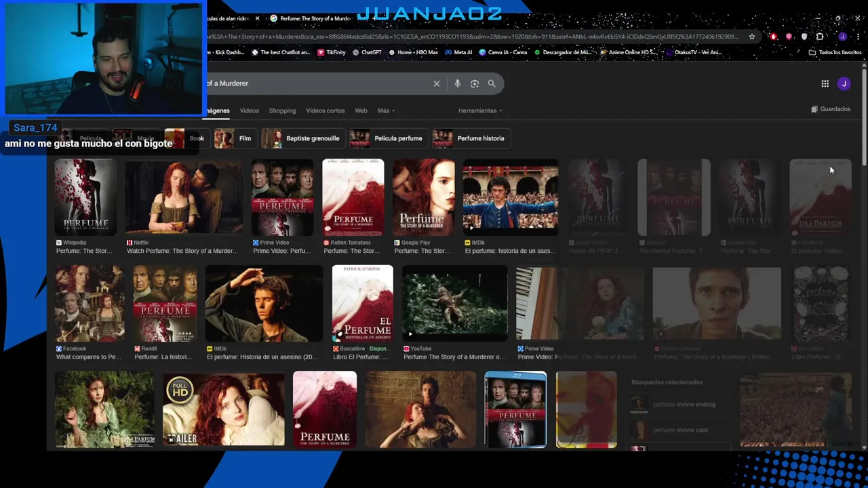This screenshot has width=868, height=488.
Task: Open the Meta AI bookmark
Action: pyautogui.click(x=458, y=52)
